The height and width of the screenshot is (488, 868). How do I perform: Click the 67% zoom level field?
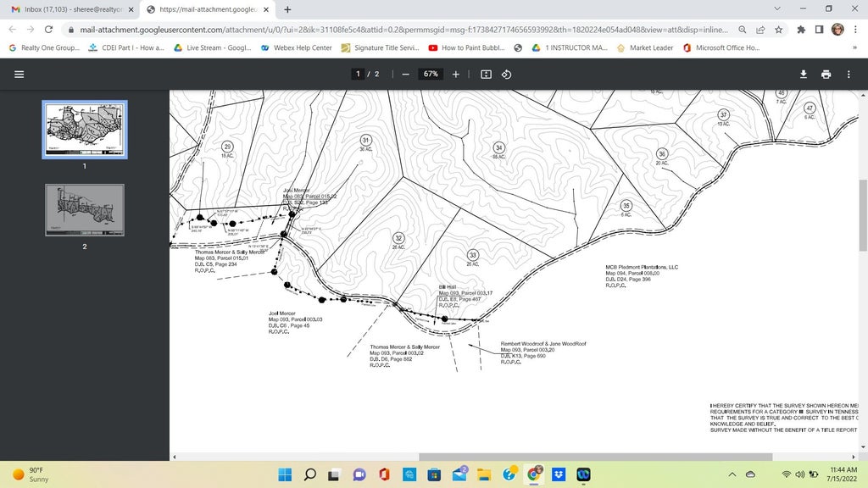pos(431,74)
